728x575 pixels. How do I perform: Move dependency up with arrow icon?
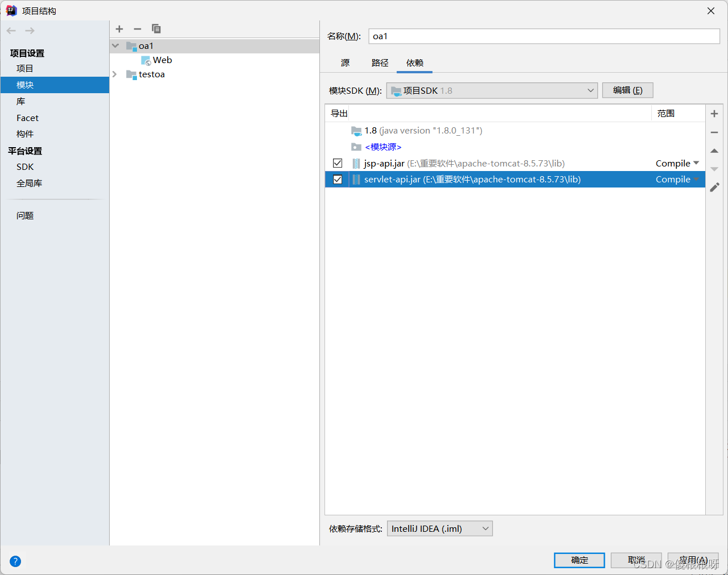[714, 151]
